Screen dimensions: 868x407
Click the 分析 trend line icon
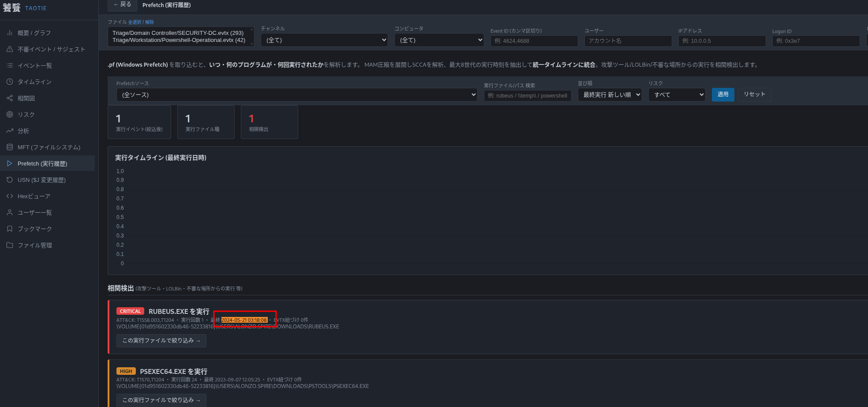(10, 131)
